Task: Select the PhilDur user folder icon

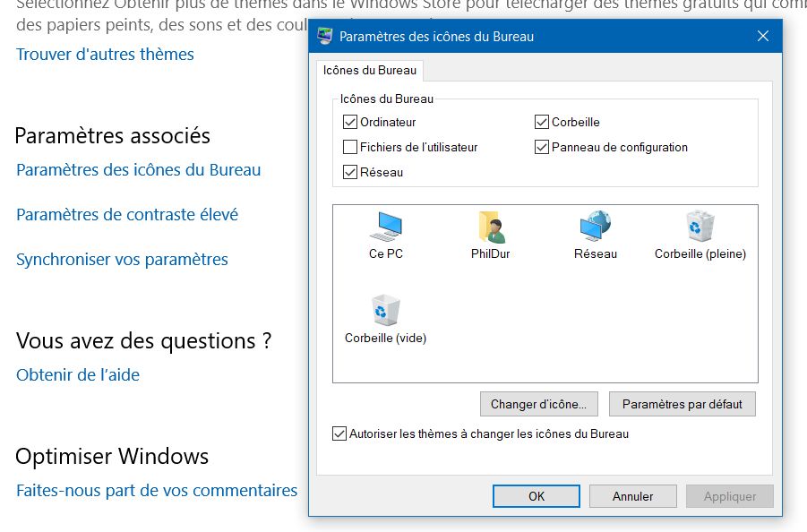Action: tap(490, 228)
